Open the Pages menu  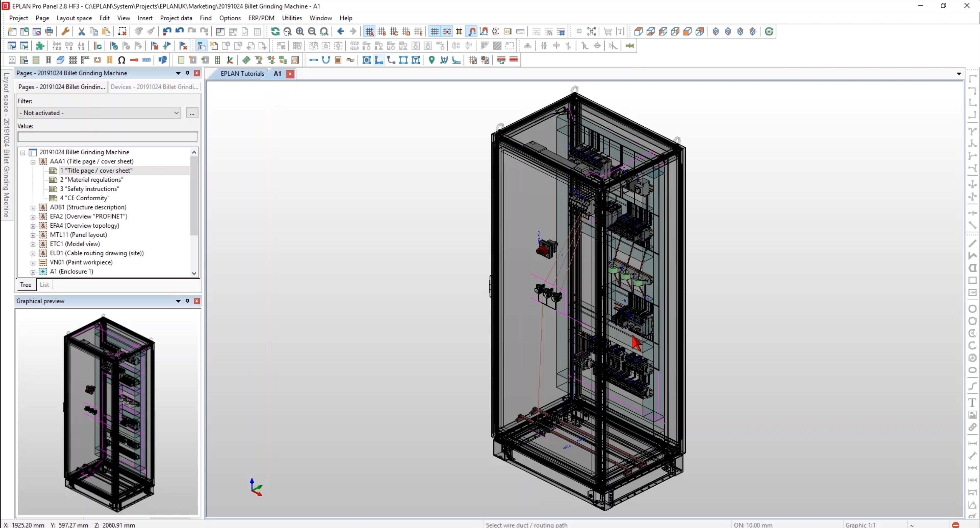(x=42, y=18)
